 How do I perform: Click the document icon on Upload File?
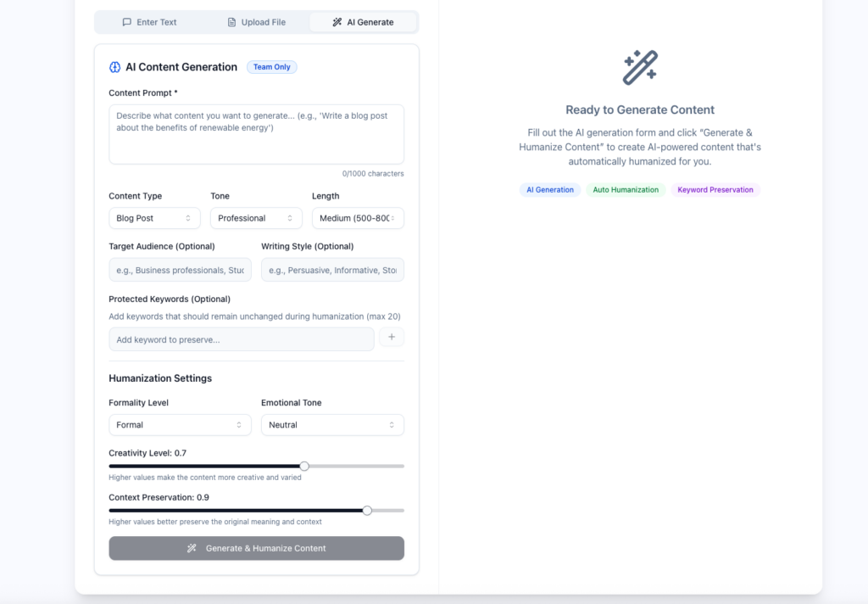231,22
